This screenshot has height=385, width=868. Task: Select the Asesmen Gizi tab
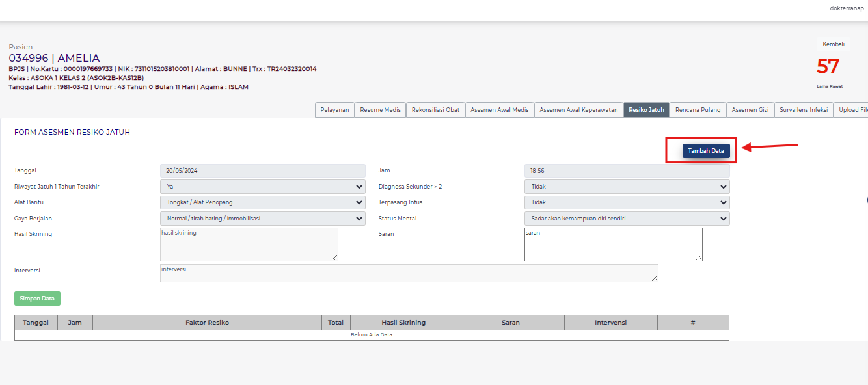pos(750,109)
